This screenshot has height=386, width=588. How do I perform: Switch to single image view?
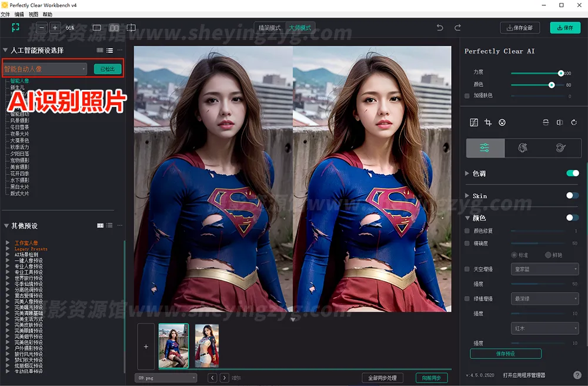(x=97, y=28)
